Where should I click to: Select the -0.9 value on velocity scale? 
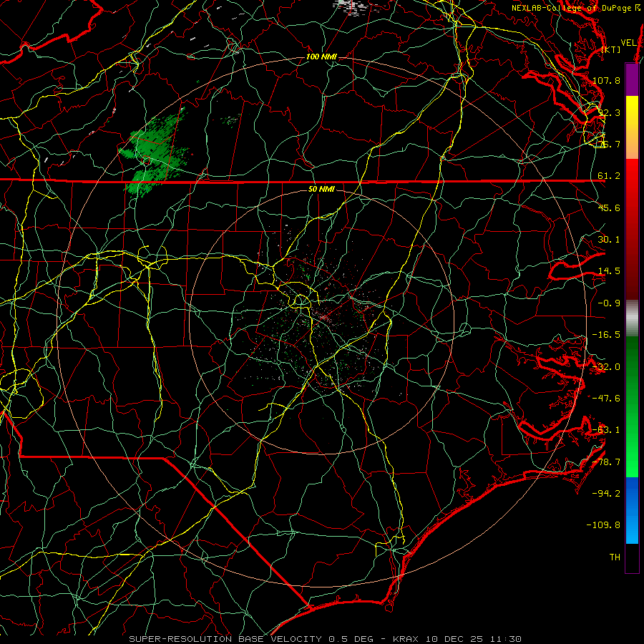(609, 303)
